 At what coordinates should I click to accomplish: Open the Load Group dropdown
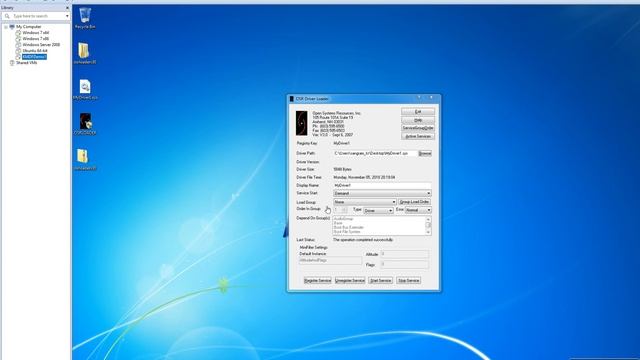coord(364,202)
